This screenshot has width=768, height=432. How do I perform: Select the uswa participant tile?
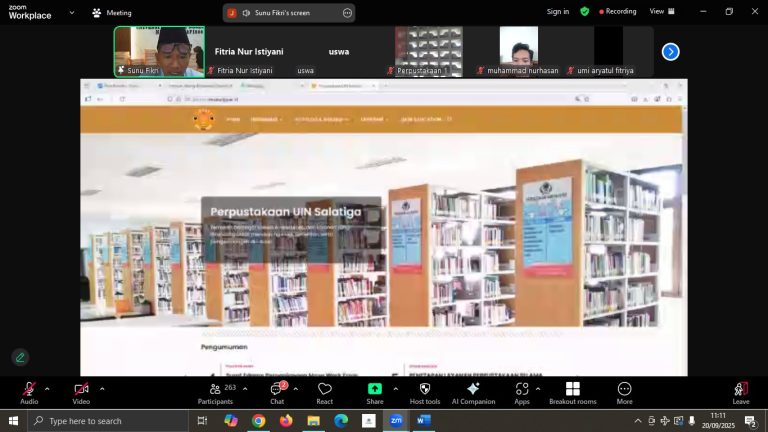pos(339,51)
